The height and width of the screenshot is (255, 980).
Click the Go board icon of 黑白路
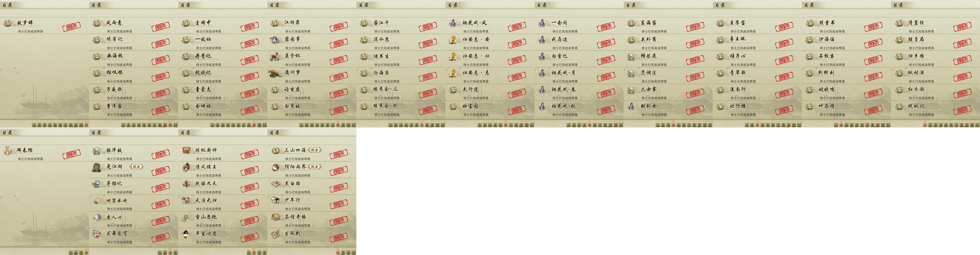click(x=275, y=184)
